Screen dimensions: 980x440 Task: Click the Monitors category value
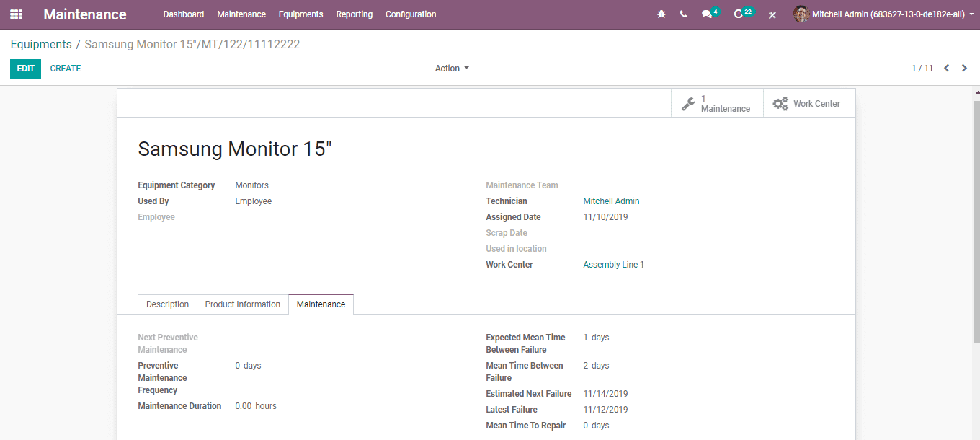[251, 185]
